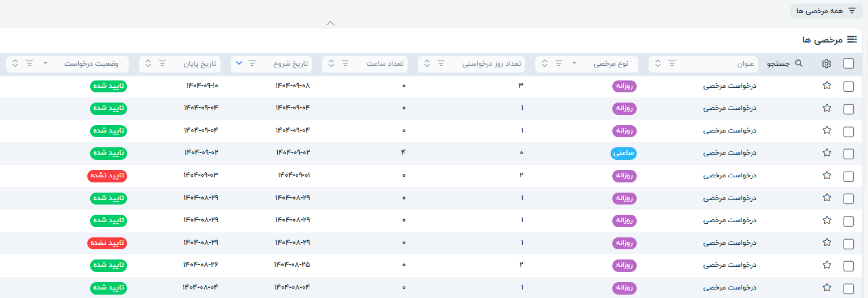Sort by تعداد ساعت column arrows

click(332, 63)
